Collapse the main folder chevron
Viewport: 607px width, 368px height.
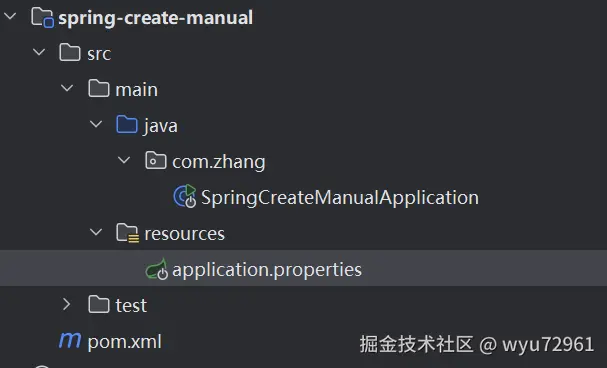[67, 88]
